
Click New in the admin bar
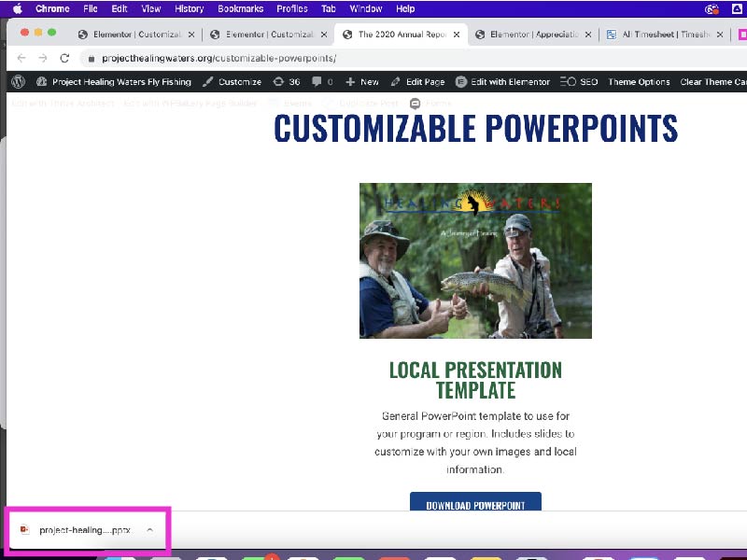362,82
